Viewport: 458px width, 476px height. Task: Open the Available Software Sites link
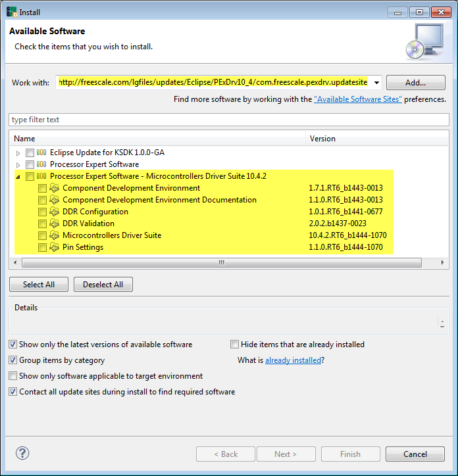358,99
